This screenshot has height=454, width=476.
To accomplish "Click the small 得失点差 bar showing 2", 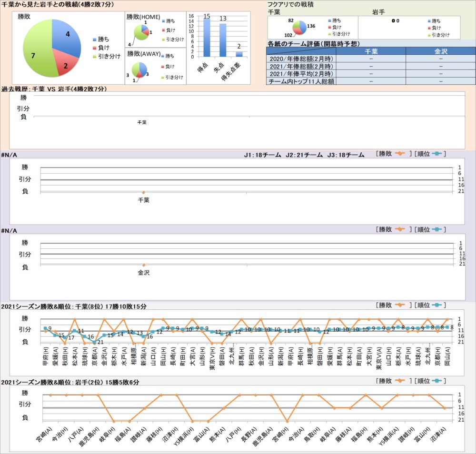I will tap(239, 54).
